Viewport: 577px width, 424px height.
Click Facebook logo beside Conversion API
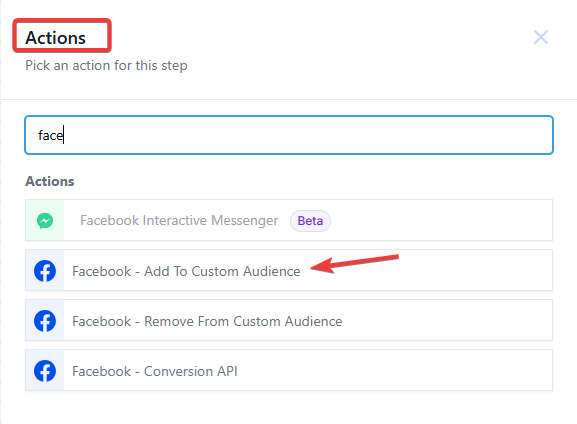coord(45,371)
